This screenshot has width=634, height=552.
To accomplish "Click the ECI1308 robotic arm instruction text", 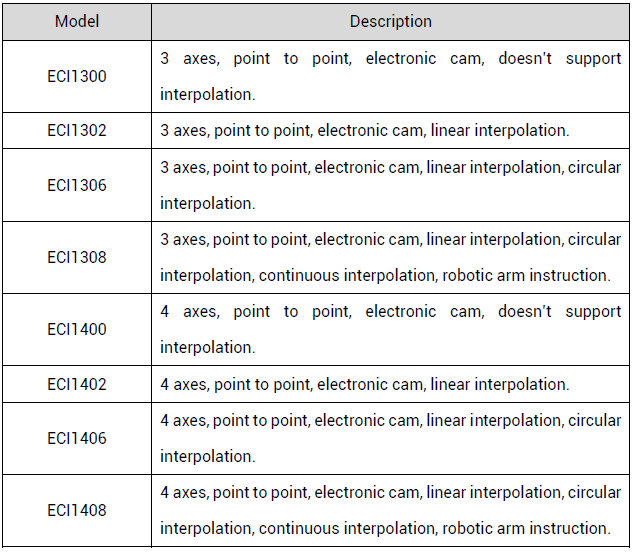I will tap(526, 275).
